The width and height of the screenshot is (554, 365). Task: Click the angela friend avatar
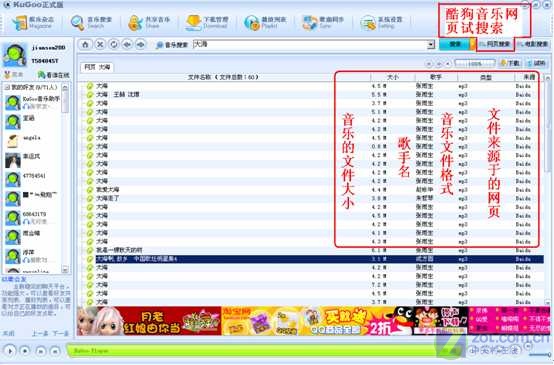[x=13, y=141]
